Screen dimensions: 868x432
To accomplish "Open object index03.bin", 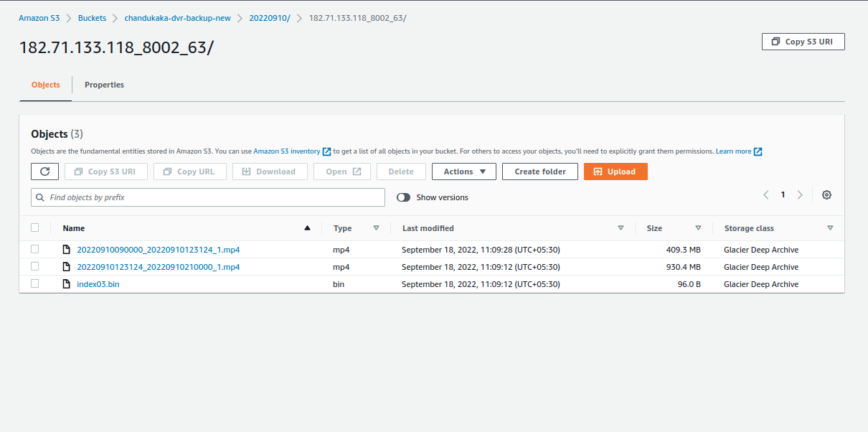I will 98,284.
